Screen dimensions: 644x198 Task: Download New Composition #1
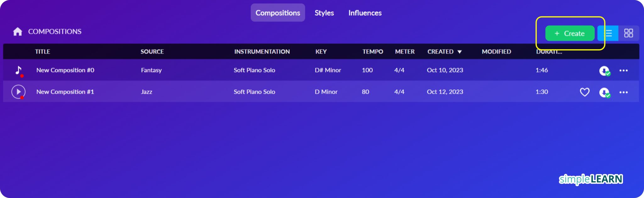tap(604, 92)
